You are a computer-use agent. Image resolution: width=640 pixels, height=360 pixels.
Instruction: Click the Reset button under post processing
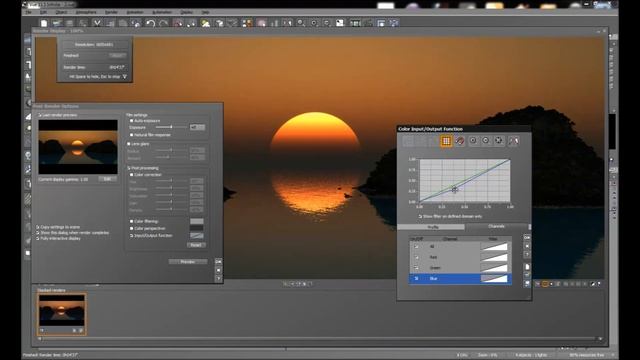[x=196, y=245]
